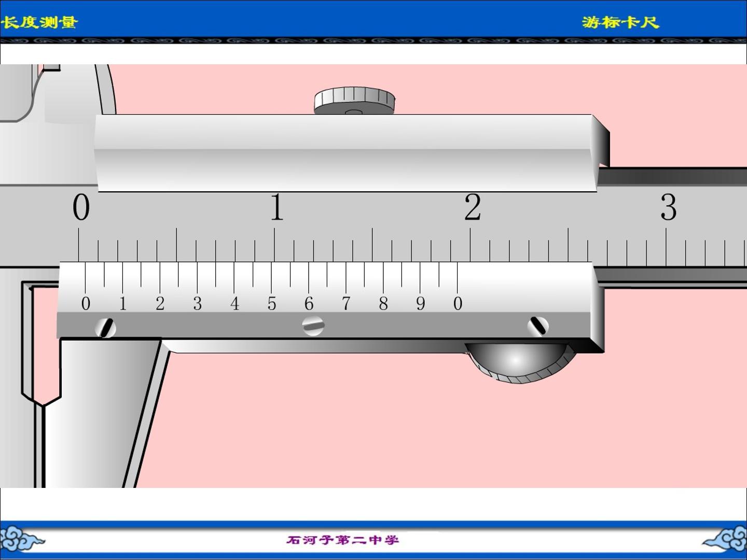Click the 游标卡尺 heading at top right
The width and height of the screenshot is (747, 560).
(620, 22)
